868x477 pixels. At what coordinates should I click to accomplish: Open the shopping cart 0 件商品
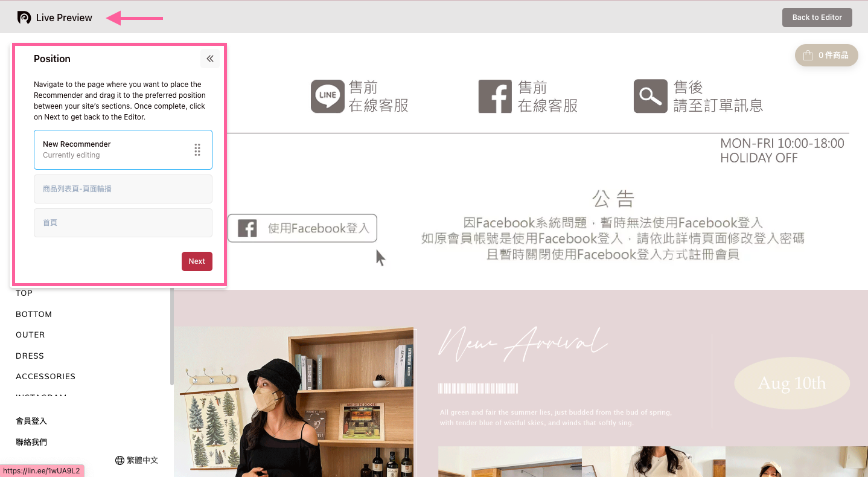826,55
